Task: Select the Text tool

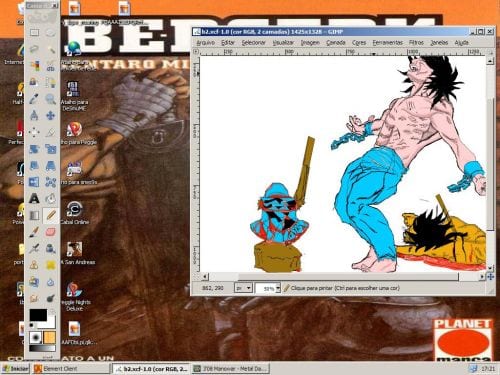Action: (34, 199)
